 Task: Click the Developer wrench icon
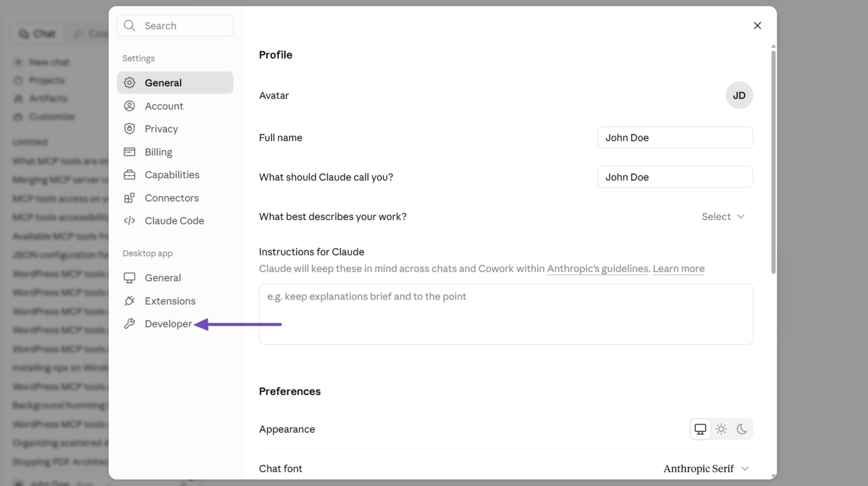pos(129,324)
